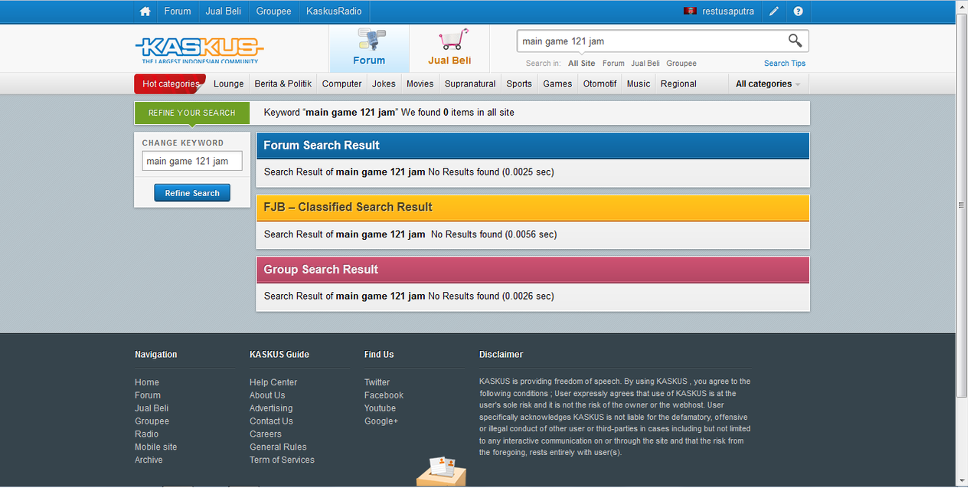The height and width of the screenshot is (488, 980).
Task: Go to the home icon in top bar
Action: click(145, 11)
